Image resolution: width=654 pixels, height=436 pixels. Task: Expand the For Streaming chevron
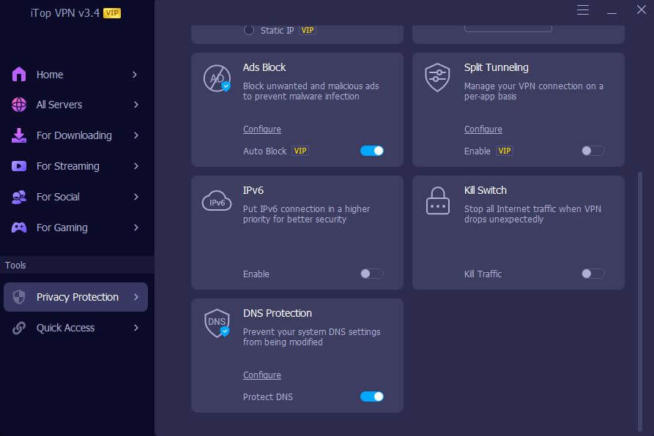tap(136, 166)
